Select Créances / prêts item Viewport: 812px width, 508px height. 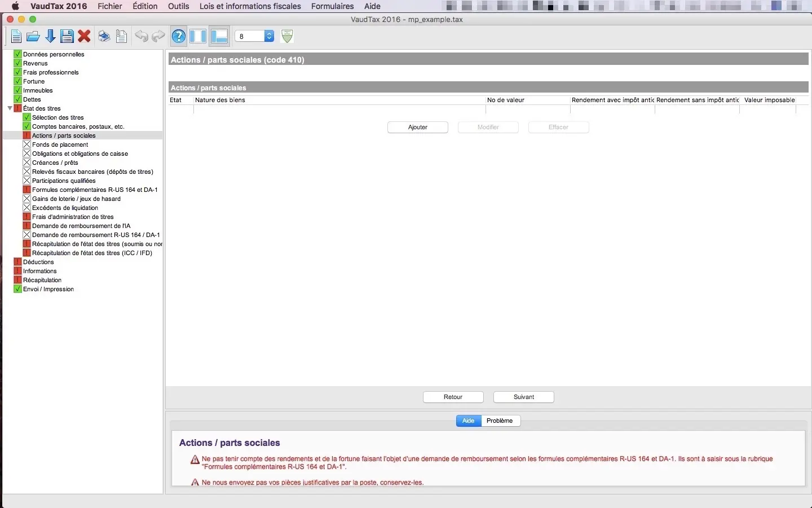55,163
